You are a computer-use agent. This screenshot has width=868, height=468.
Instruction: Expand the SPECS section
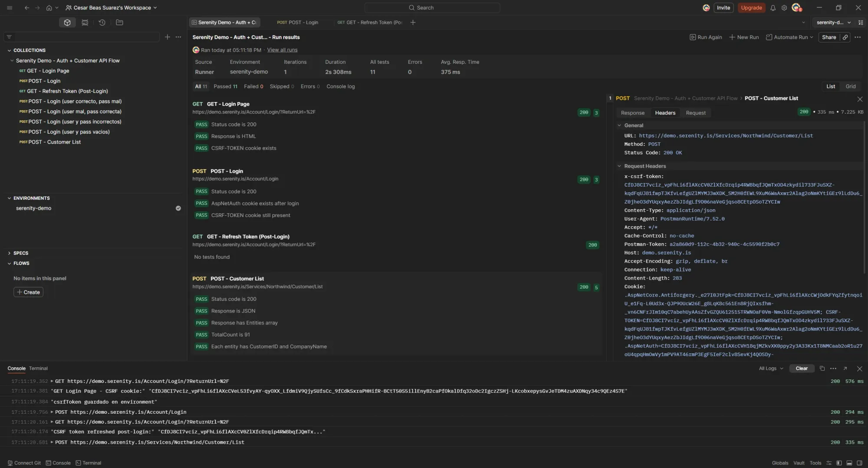pos(10,253)
